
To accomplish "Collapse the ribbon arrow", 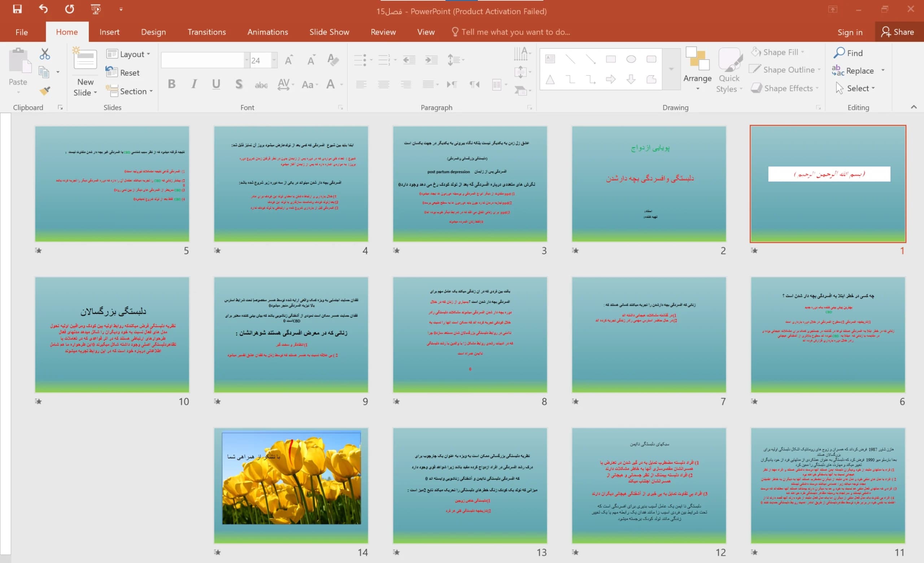I will click(914, 107).
